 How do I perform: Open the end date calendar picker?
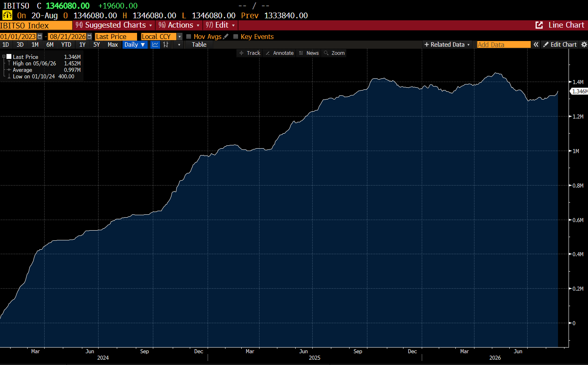click(x=90, y=37)
